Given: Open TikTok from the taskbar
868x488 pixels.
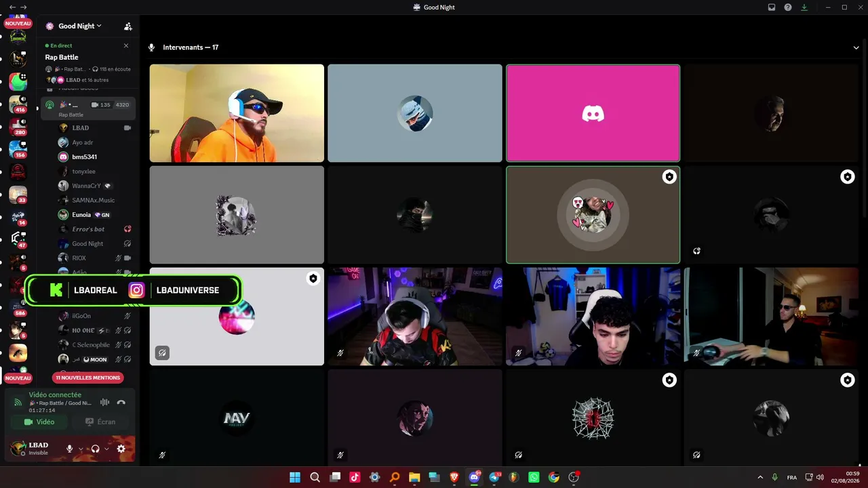Looking at the screenshot, I should pos(355,477).
